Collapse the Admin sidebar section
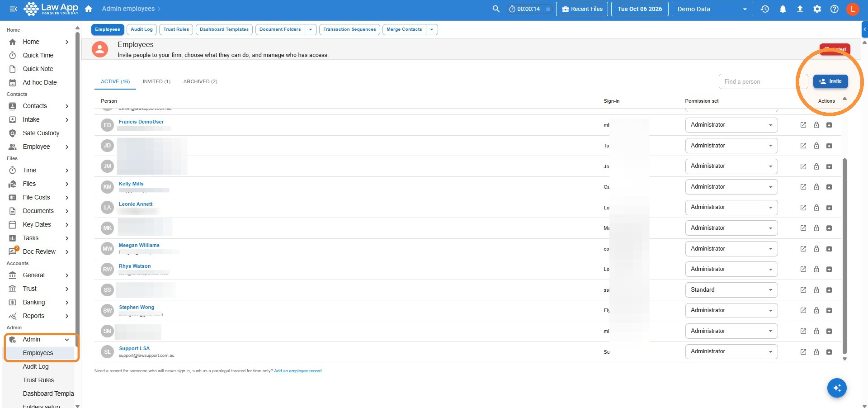This screenshot has height=408, width=868. click(67, 340)
